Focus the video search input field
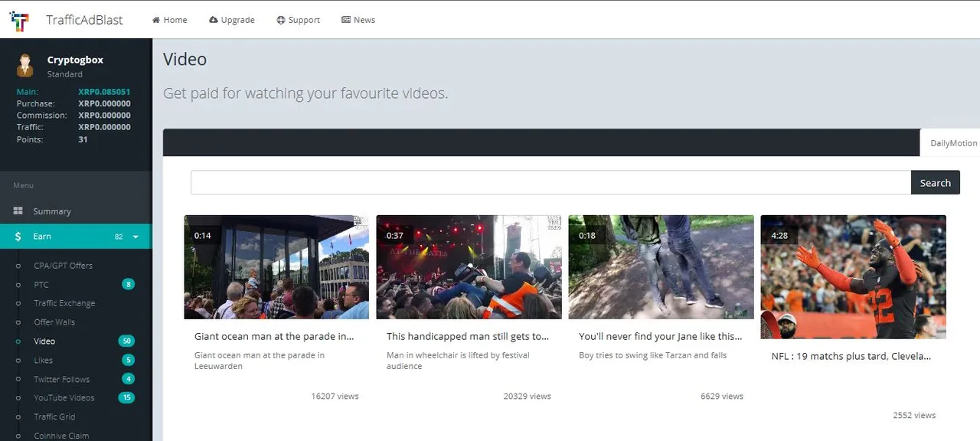 click(x=550, y=183)
